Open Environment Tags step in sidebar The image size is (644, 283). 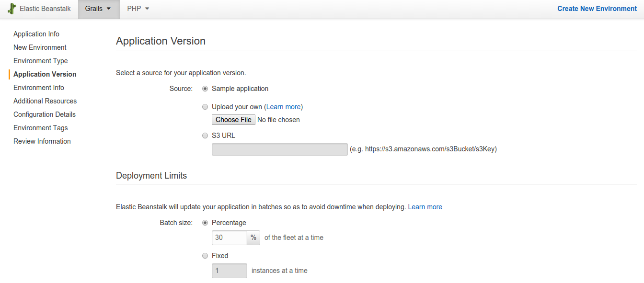(x=41, y=128)
